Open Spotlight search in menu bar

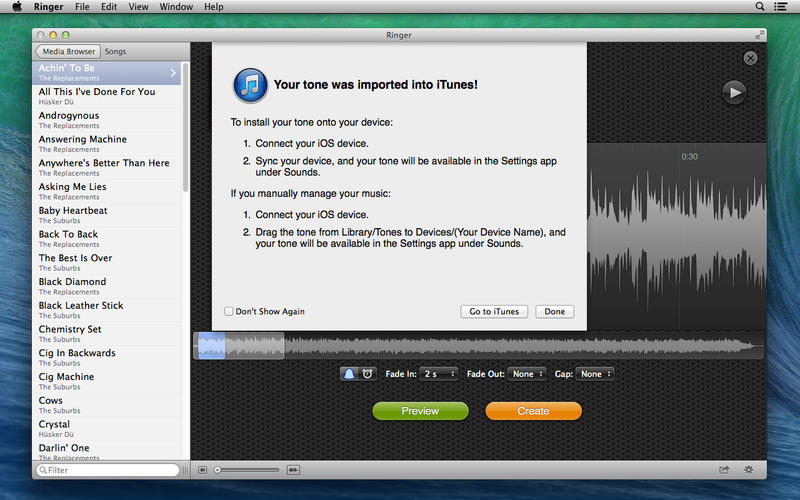(x=760, y=7)
